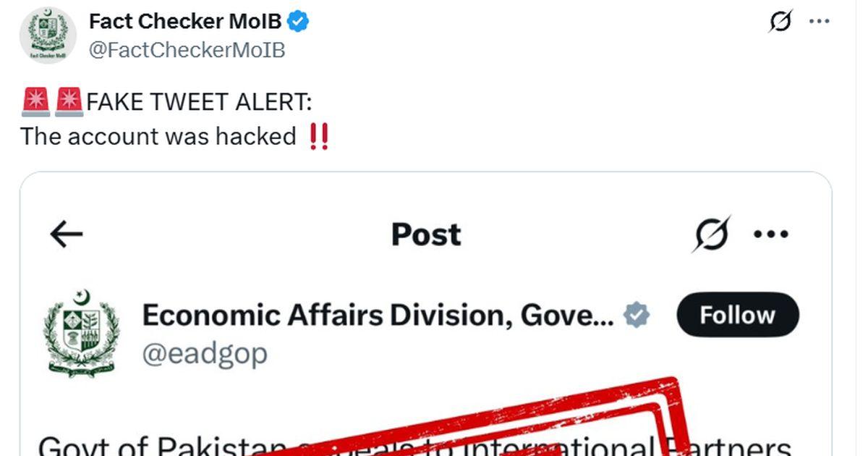
Task: Open the top-right more options menu
Action: [819, 22]
